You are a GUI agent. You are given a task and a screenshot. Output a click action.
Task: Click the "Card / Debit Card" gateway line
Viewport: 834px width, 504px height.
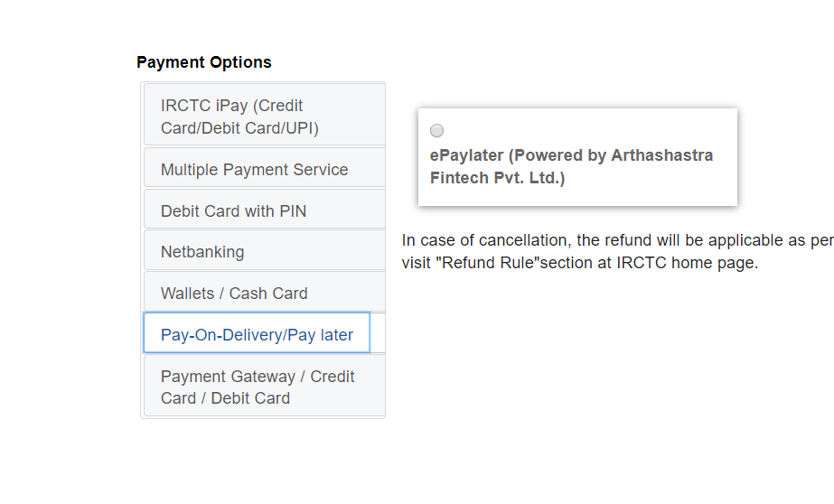point(225,398)
